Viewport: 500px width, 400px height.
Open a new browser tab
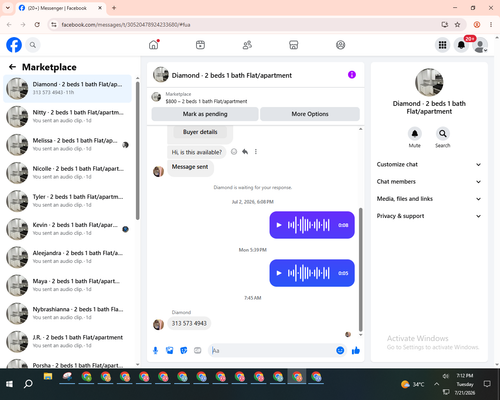[114, 8]
